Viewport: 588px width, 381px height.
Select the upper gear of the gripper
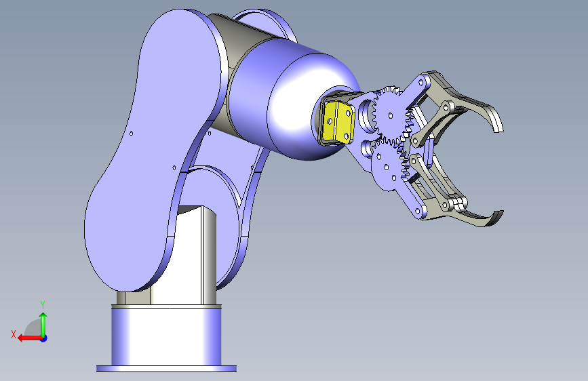[392, 115]
